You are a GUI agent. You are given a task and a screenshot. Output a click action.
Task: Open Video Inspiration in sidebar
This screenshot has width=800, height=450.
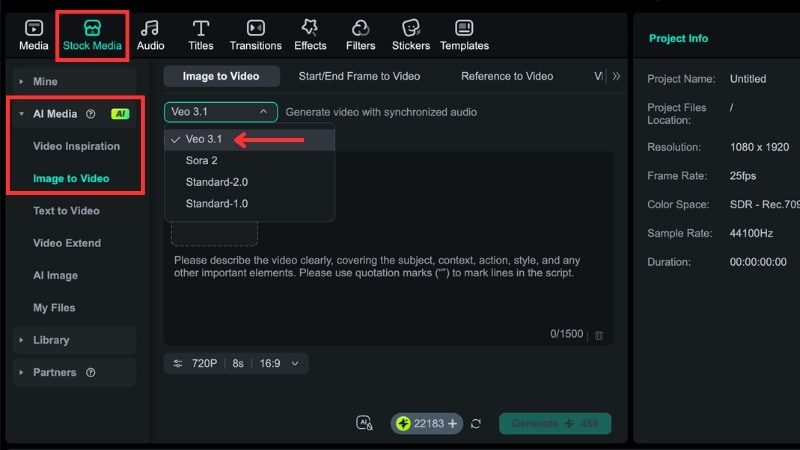(77, 146)
